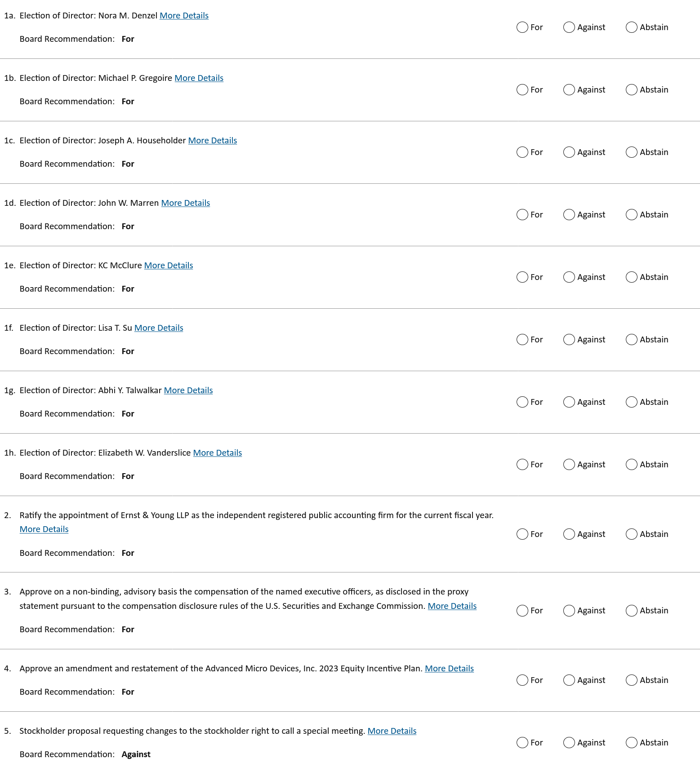This screenshot has height=763, width=700.
Task: Choose Abstain for Joseph A. Householder
Action: (x=631, y=152)
